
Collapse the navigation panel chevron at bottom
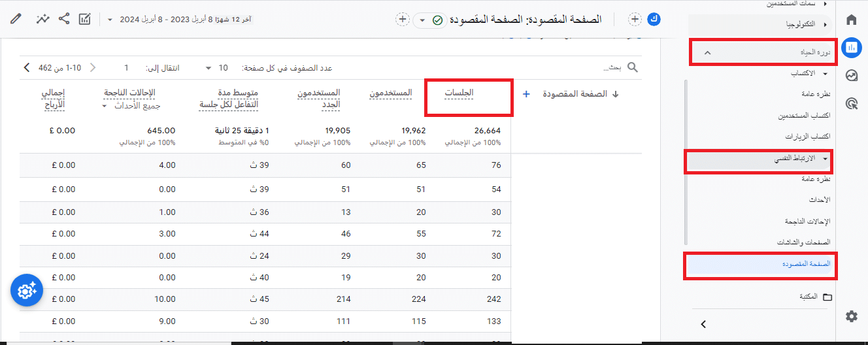coord(703,323)
